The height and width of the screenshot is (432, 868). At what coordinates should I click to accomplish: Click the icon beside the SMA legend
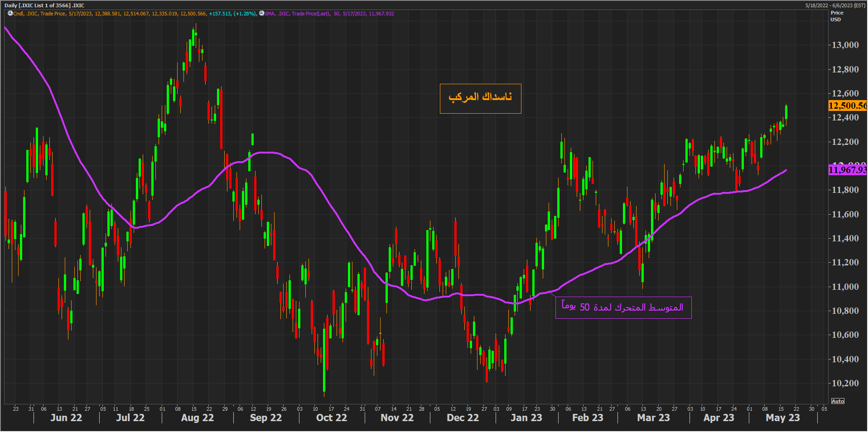coord(261,14)
